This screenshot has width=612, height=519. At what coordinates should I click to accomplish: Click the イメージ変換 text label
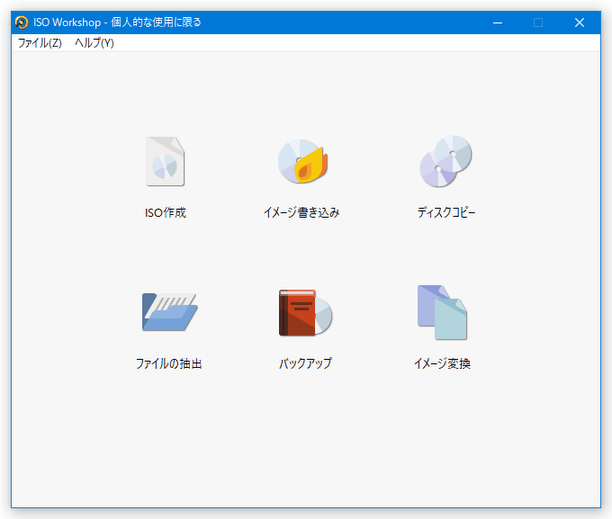pyautogui.click(x=442, y=364)
